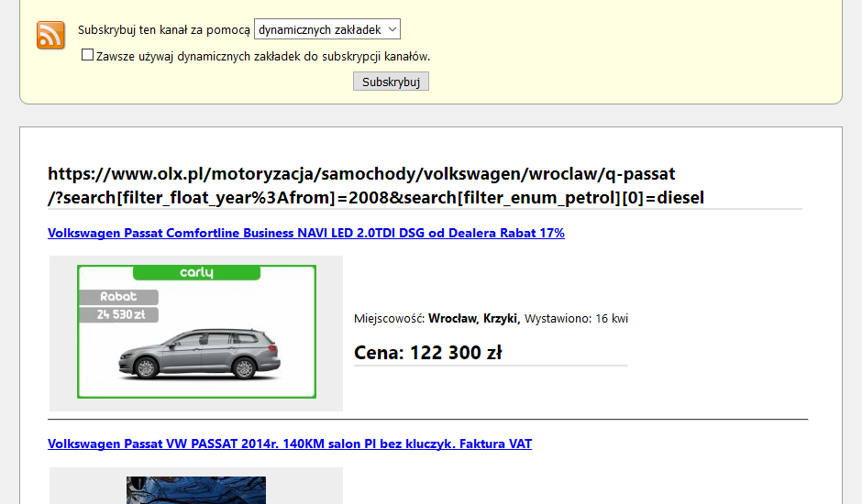Click the 'Cena: 122 300 zł' price text

click(x=427, y=353)
